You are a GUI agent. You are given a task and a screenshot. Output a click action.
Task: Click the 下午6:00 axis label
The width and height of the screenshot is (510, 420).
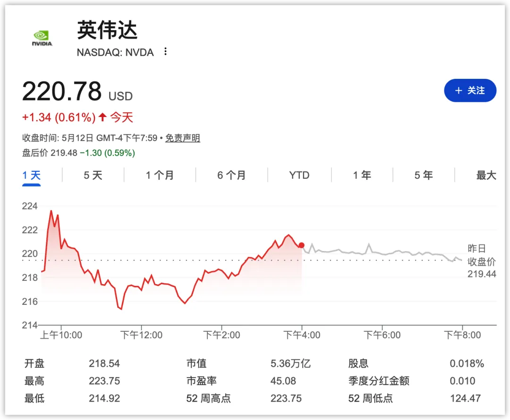(x=382, y=335)
